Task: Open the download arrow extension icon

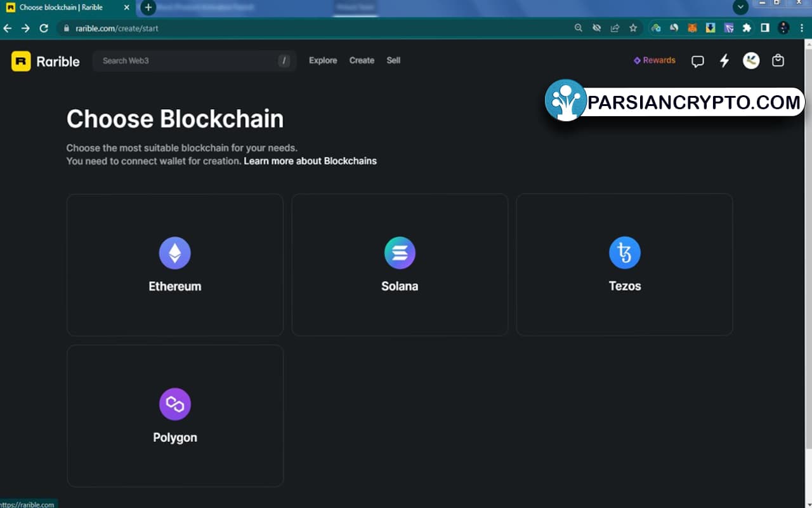Action: point(711,28)
